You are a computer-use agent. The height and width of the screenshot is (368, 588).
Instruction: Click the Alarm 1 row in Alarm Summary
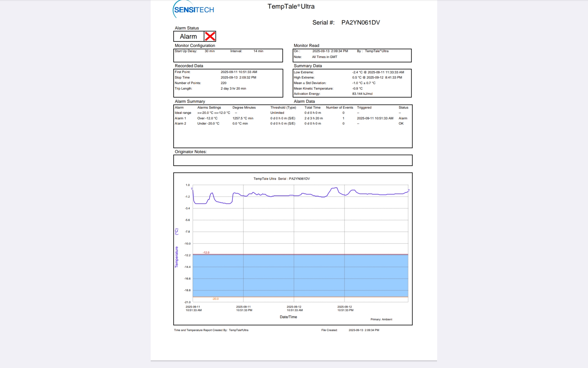pyautogui.click(x=180, y=118)
